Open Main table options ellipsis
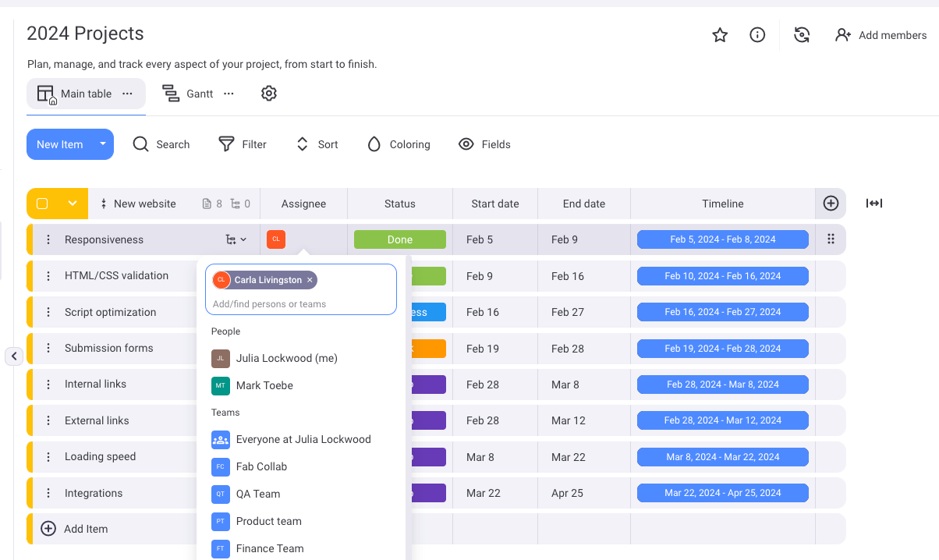Viewport: 939px width, 560px height. pyautogui.click(x=127, y=94)
